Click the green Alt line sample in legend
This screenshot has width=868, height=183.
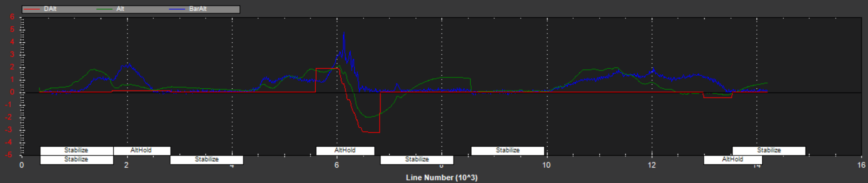[104, 9]
